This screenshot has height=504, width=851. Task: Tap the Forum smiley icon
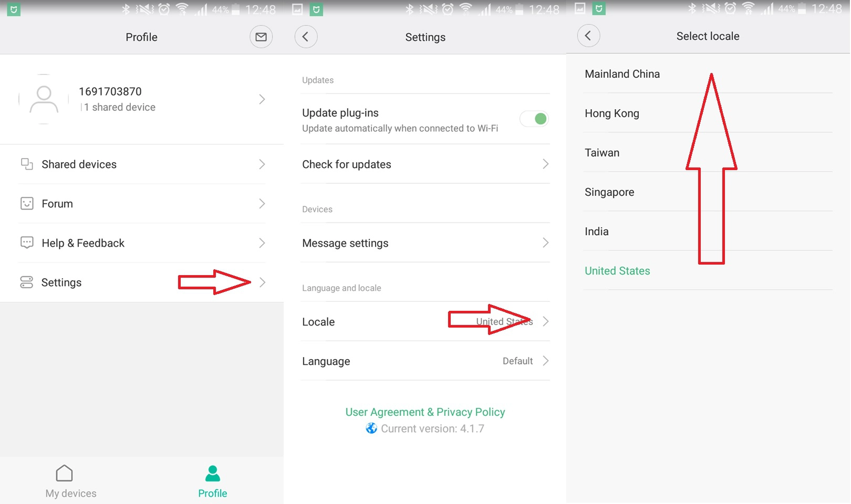click(x=27, y=203)
